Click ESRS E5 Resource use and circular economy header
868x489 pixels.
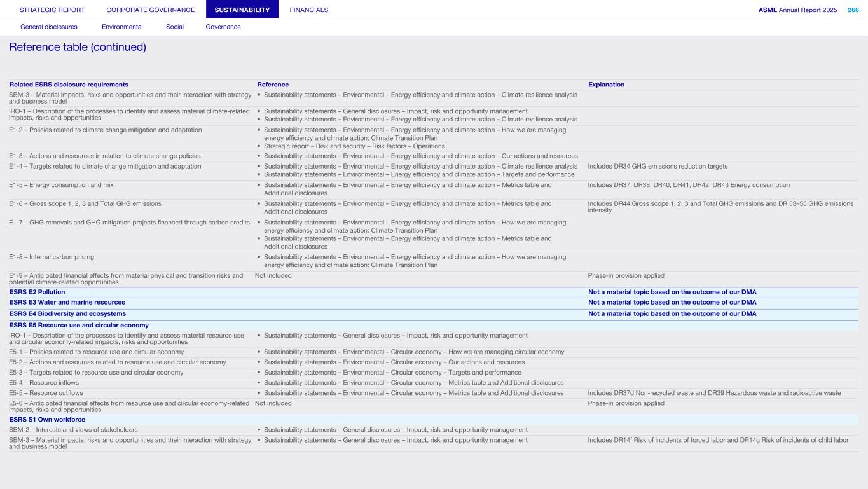[x=79, y=325]
